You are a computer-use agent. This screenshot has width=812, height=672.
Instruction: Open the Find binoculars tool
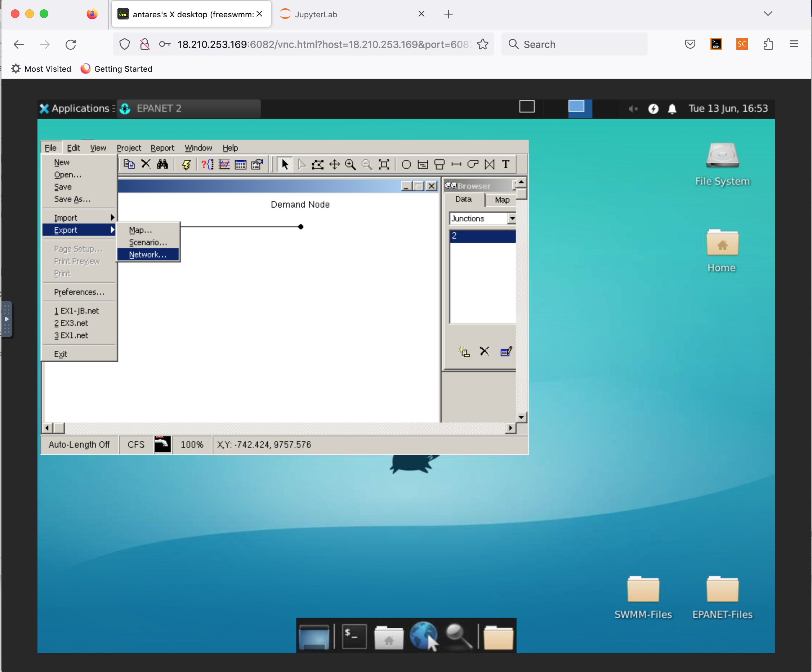click(x=162, y=164)
